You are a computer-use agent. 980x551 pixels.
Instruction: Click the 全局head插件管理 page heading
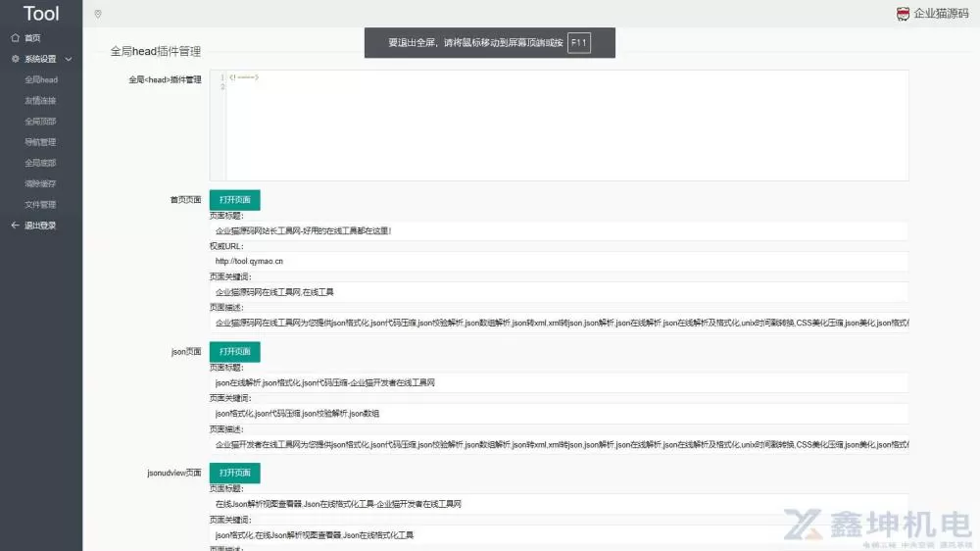pos(156,51)
